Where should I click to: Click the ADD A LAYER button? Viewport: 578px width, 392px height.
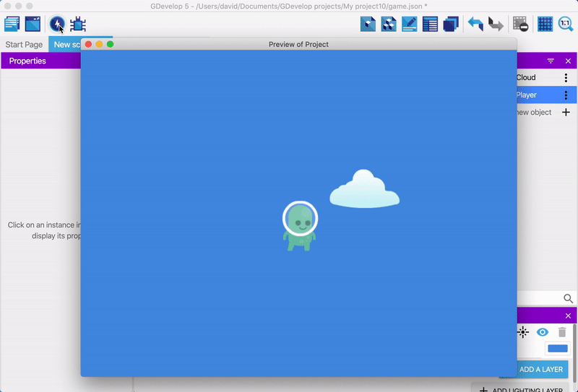click(541, 369)
